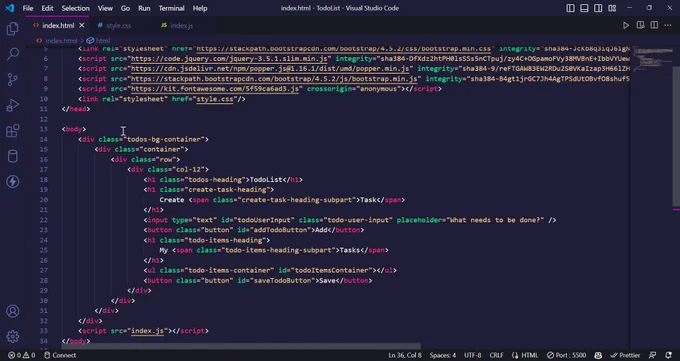680x361 pixels.
Task: Open the database cylinder icon view
Action: tap(13, 156)
